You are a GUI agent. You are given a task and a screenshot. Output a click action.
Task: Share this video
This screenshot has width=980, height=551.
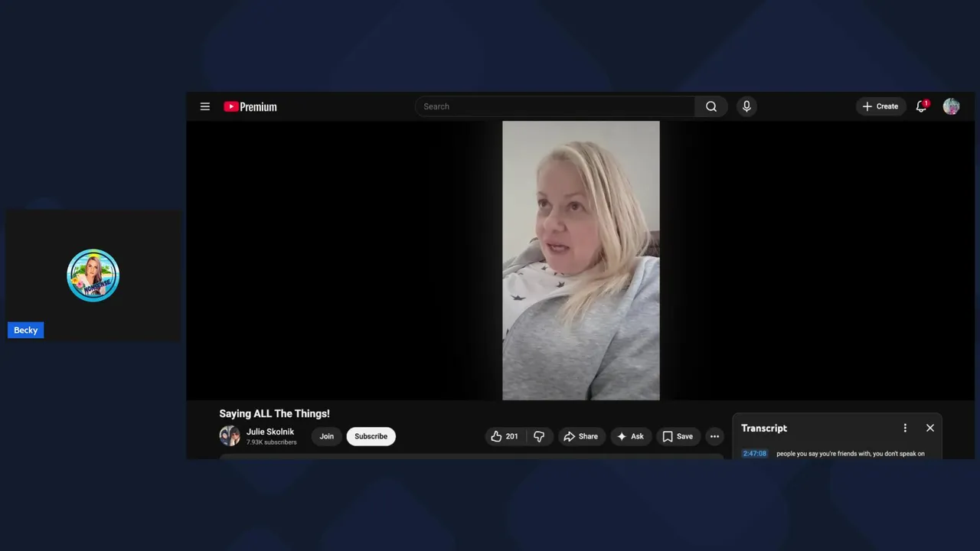click(x=581, y=436)
